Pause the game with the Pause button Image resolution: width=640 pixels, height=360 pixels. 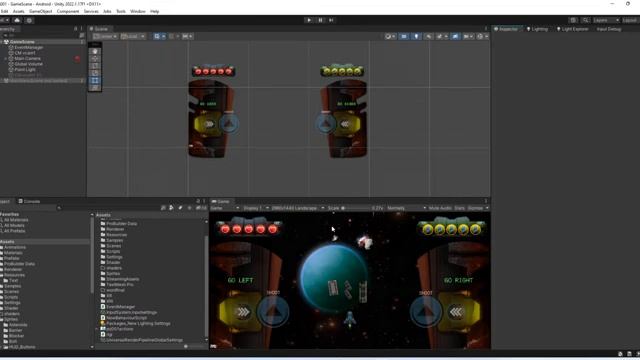point(320,20)
